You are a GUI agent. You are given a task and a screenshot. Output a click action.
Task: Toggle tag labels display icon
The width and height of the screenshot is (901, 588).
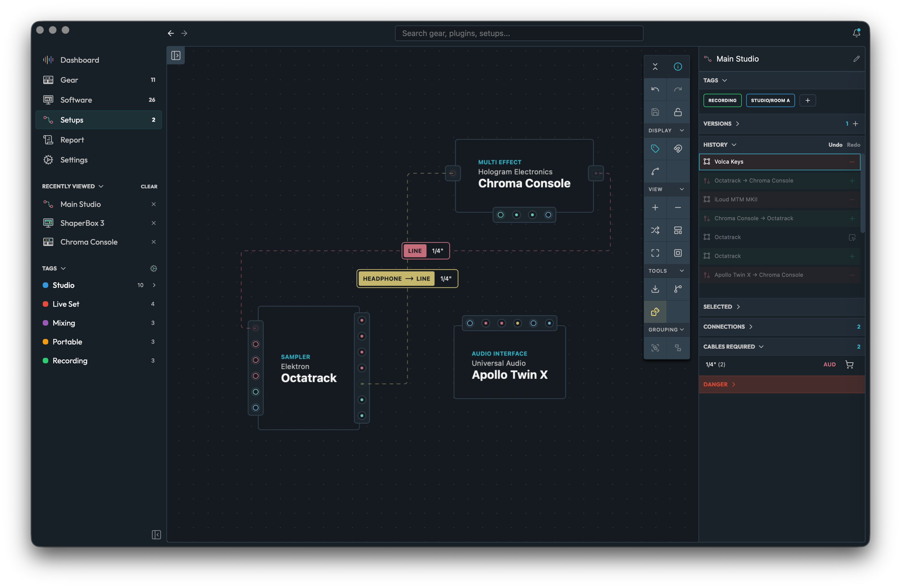pos(655,149)
